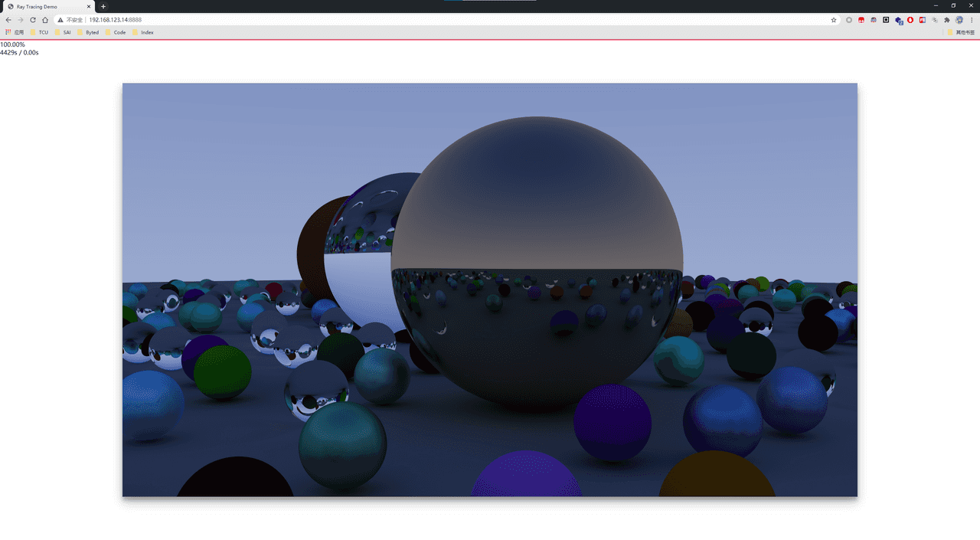The image size is (980, 540).
Task: Reload the Ray Tracing Demo page
Action: pos(33,20)
